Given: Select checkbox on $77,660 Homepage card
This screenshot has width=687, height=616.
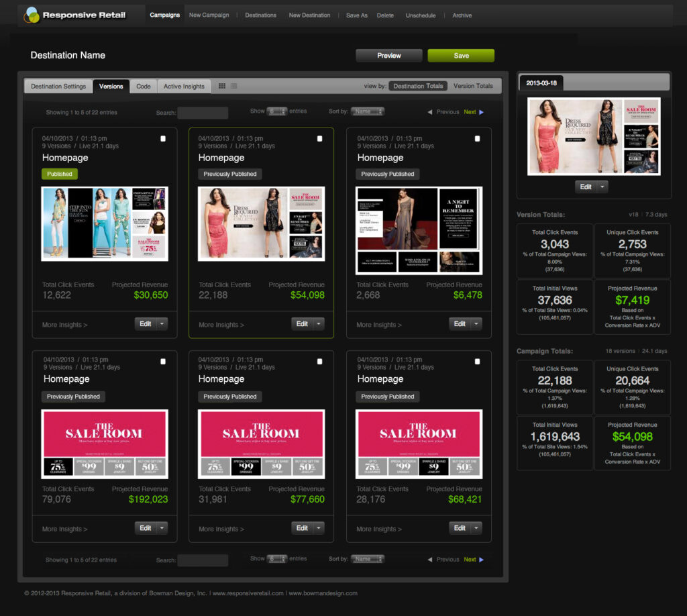Looking at the screenshot, I should click(319, 362).
